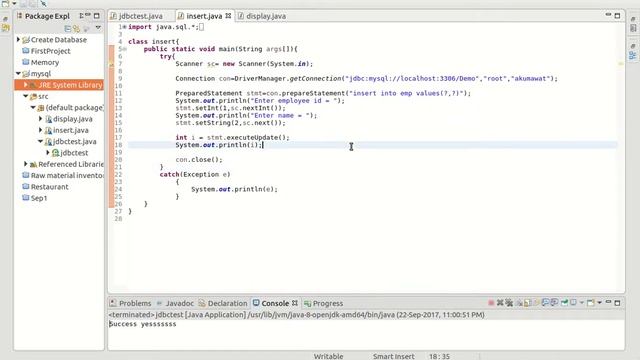
Task: Click Task List icon in right trim
Action: pos(633,28)
